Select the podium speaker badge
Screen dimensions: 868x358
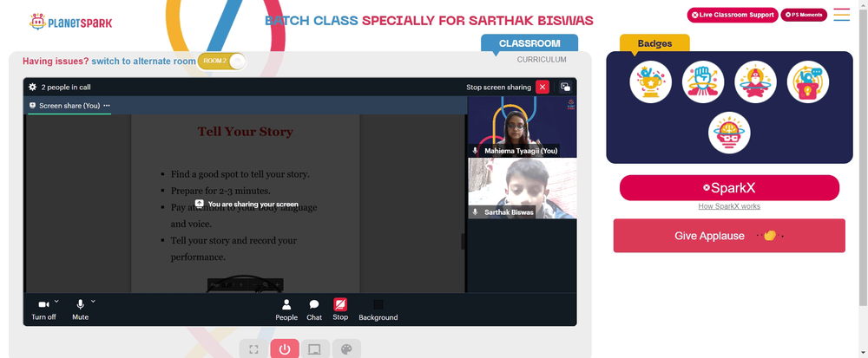click(807, 81)
